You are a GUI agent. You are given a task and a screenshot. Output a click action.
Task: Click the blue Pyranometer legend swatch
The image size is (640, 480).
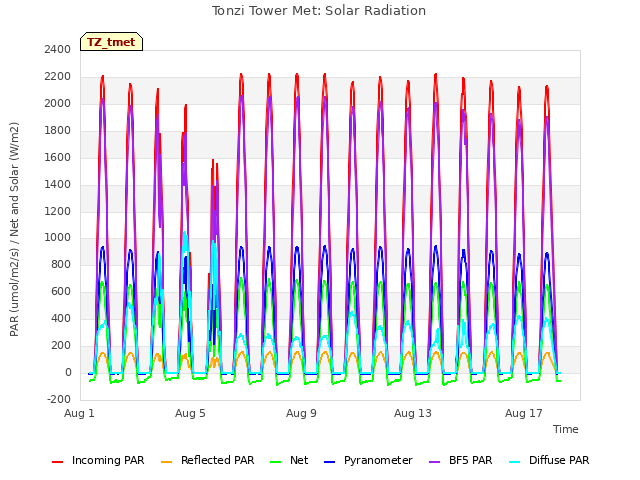coord(329,462)
